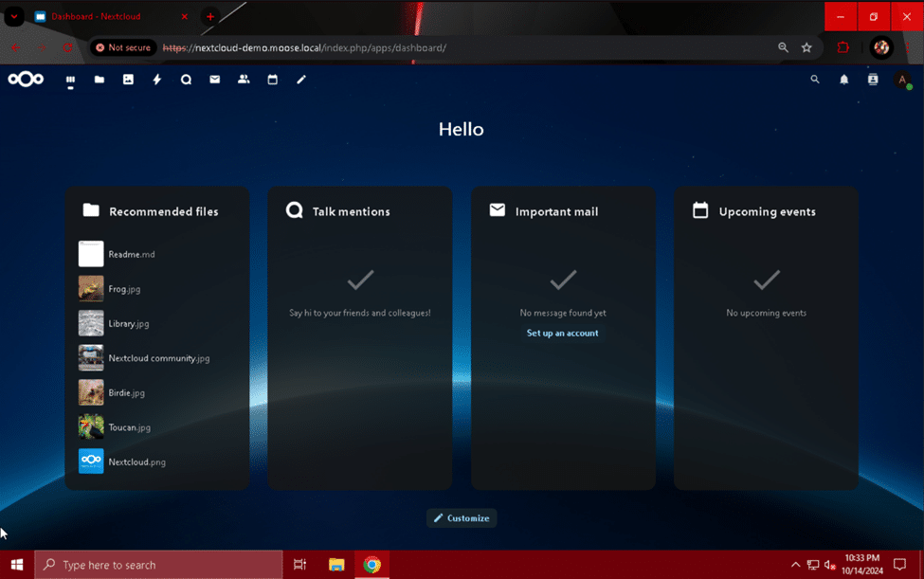Open the Calendar app icon

[272, 80]
